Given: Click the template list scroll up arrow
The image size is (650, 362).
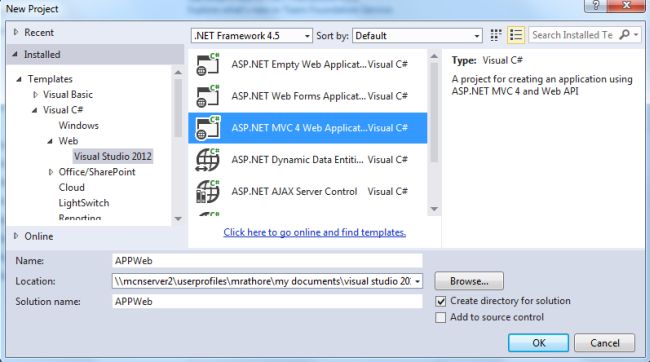Looking at the screenshot, I should coord(434,56).
